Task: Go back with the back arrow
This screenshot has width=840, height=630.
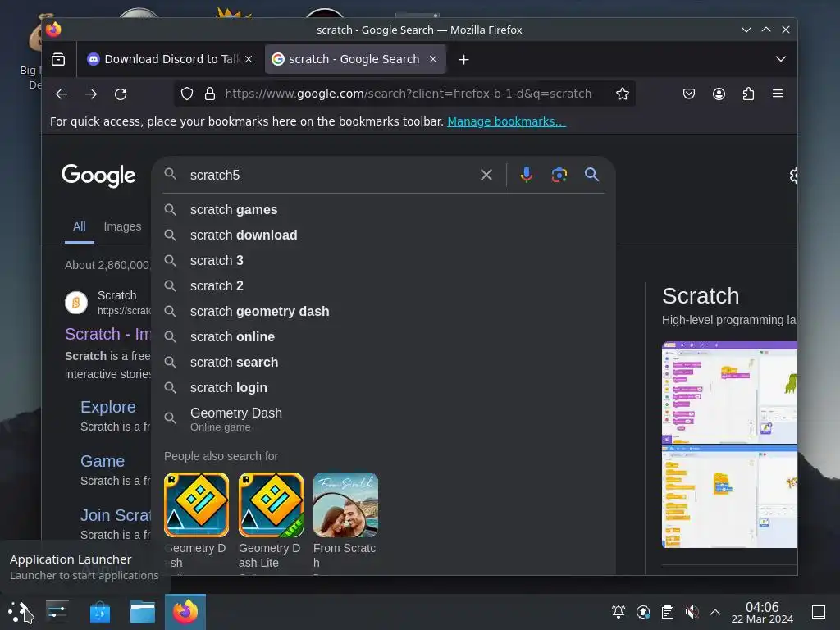Action: click(61, 94)
